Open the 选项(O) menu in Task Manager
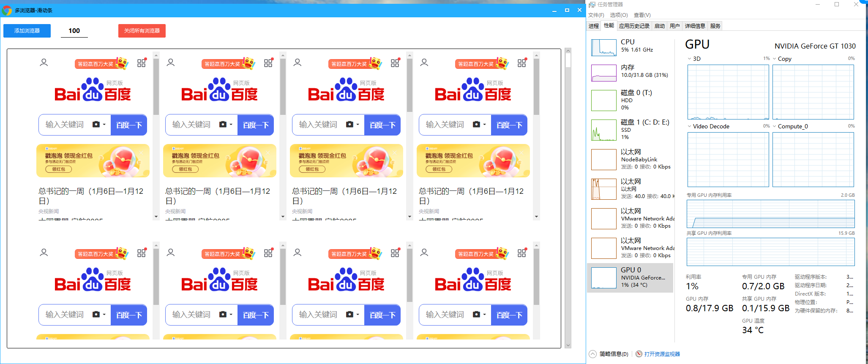The height and width of the screenshot is (364, 868). point(619,15)
